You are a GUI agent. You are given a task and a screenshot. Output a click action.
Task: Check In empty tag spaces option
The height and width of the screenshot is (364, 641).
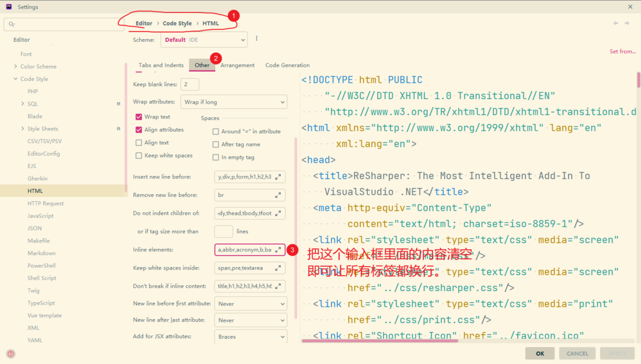click(x=216, y=157)
